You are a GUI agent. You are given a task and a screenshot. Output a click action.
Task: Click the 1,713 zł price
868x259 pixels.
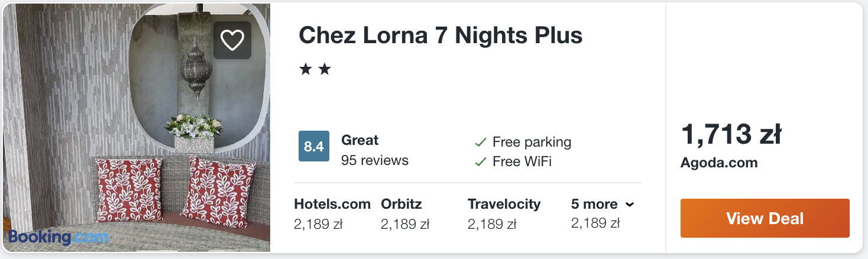tap(731, 134)
